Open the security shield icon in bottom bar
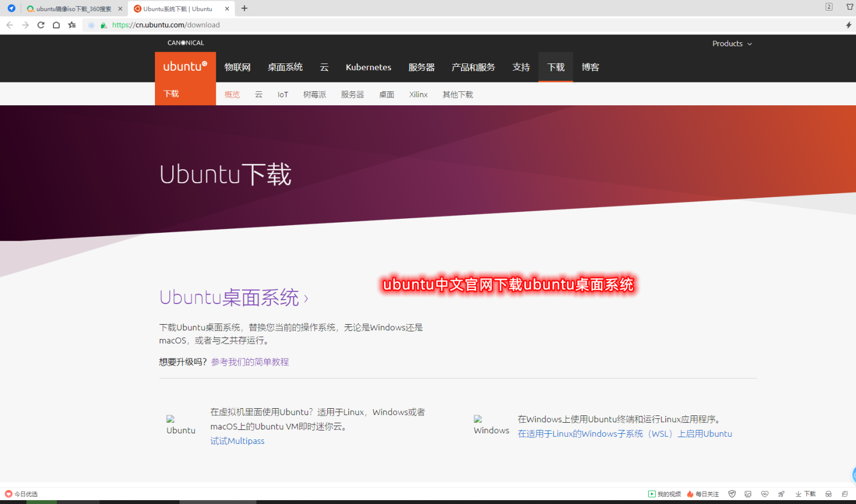The height and width of the screenshot is (504, 856). (732, 493)
